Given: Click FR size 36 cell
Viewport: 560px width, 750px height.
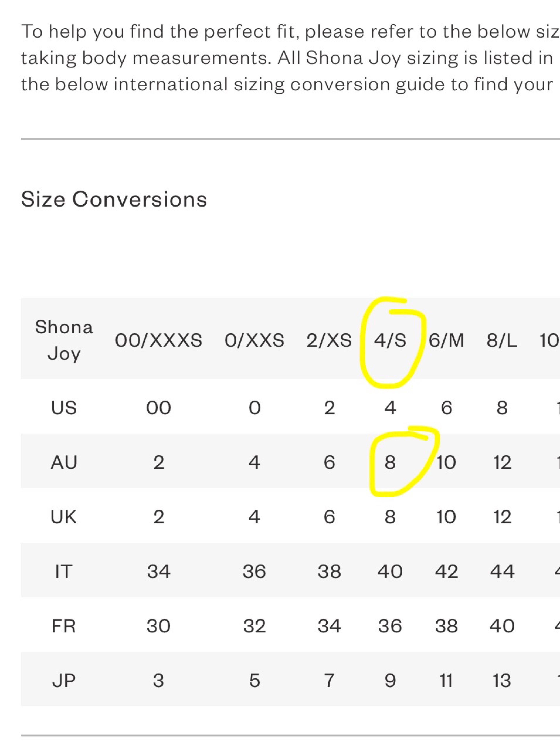Looking at the screenshot, I should point(390,626).
